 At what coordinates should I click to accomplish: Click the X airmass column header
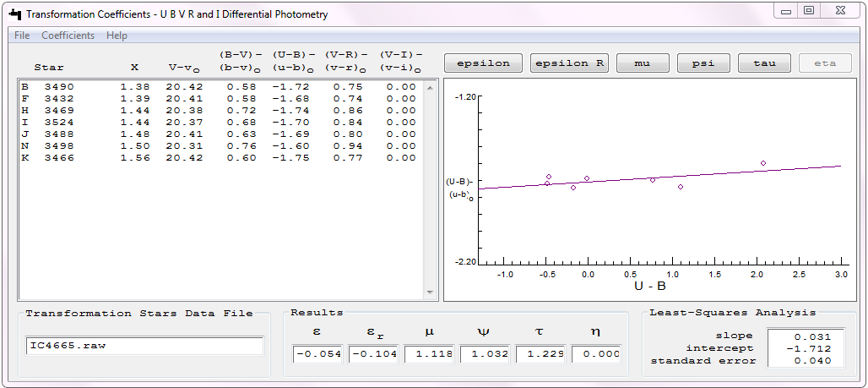coord(134,68)
